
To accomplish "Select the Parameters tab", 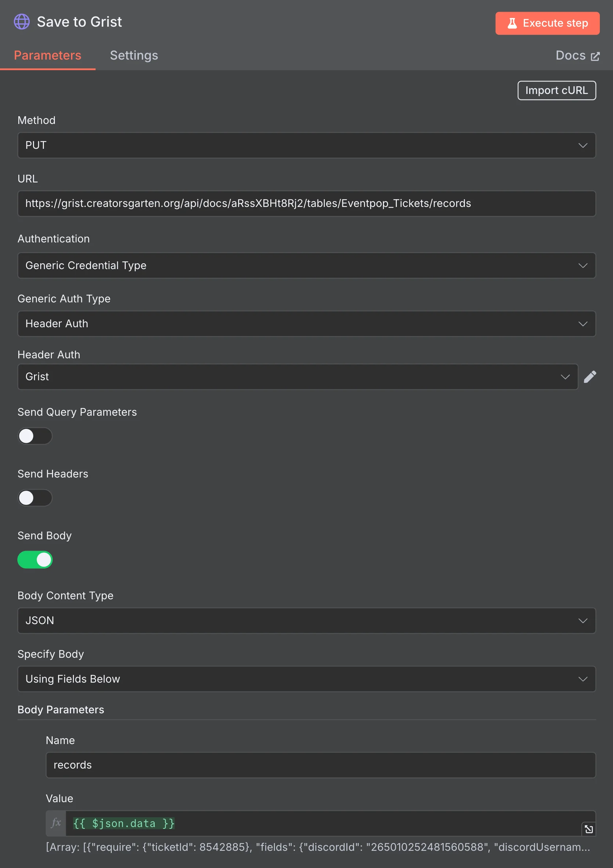I will click(48, 55).
